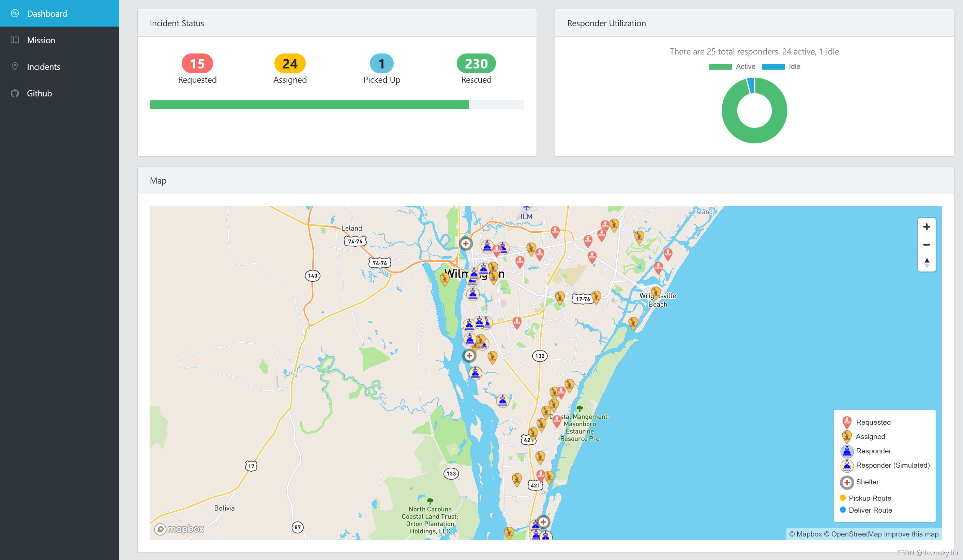Open the Incidents sidebar item
This screenshot has height=560, width=963.
point(60,66)
